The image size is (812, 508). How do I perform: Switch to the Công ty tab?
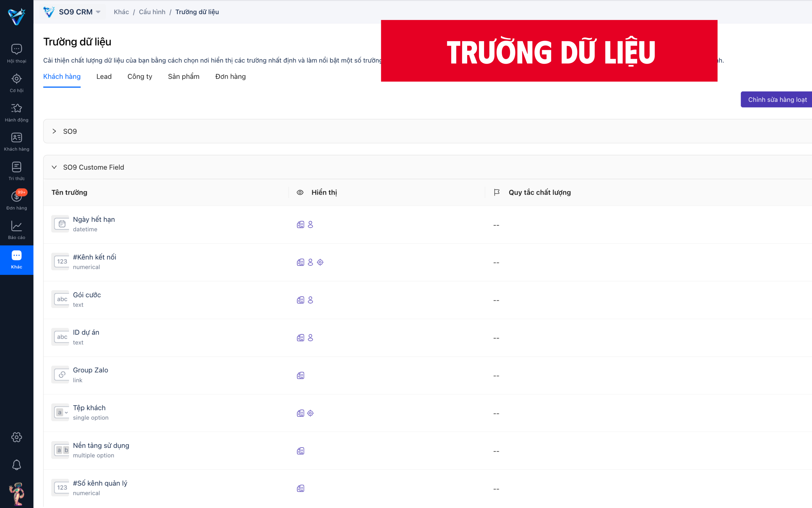click(x=140, y=76)
